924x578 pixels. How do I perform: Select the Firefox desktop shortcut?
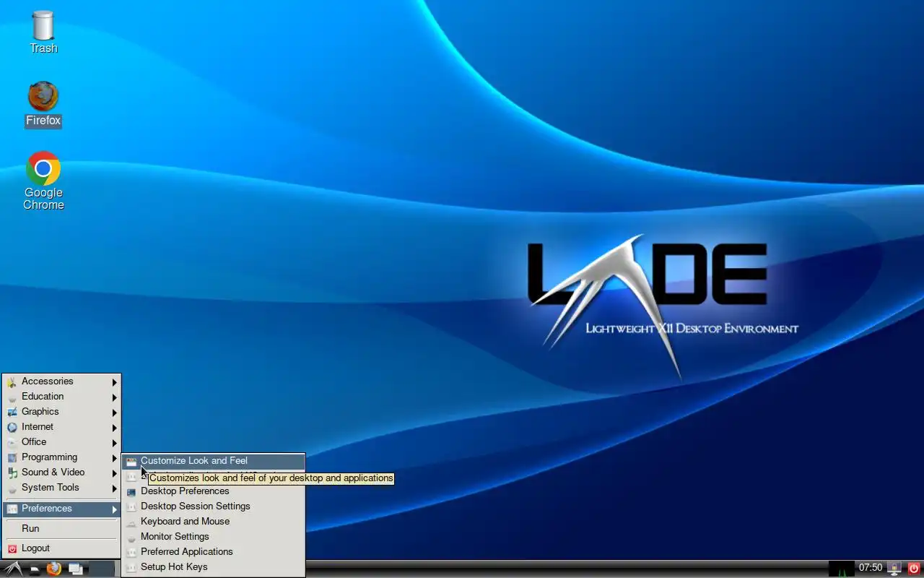[x=43, y=104]
